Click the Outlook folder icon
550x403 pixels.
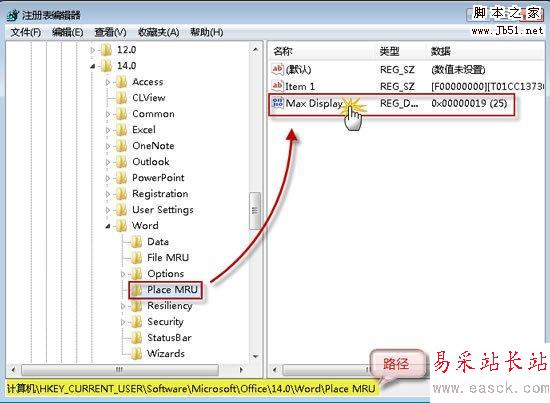[121, 162]
